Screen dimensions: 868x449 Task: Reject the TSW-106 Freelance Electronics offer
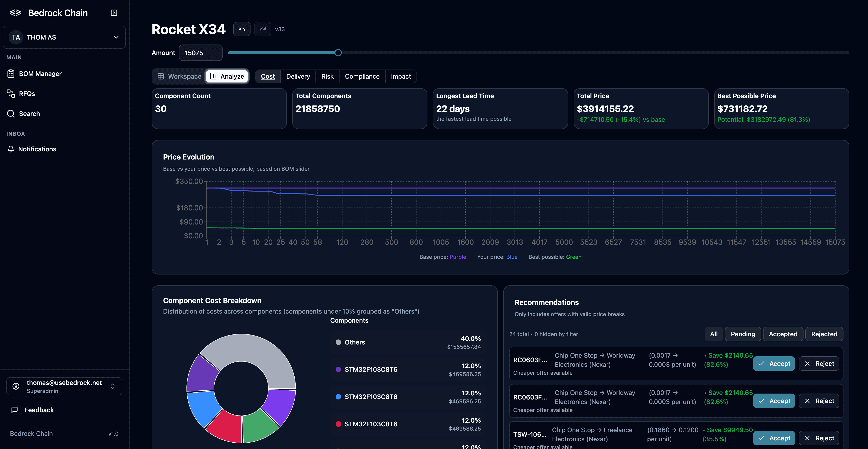point(819,438)
